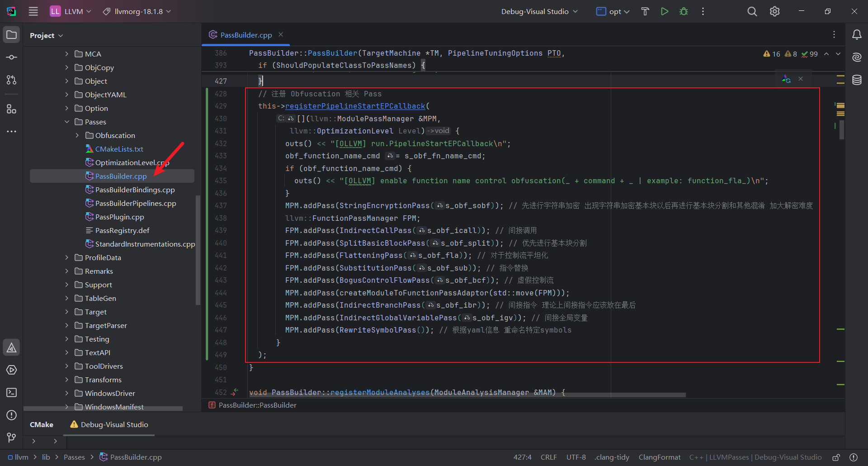Select the PassBuilder.cpp editor tab
The width and height of the screenshot is (868, 466).
[245, 35]
